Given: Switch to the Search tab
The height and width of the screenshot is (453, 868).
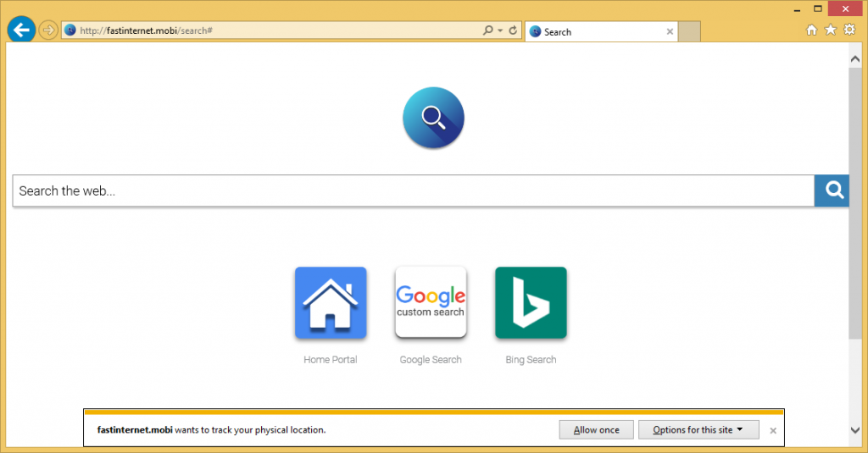Looking at the screenshot, I should pos(593,32).
